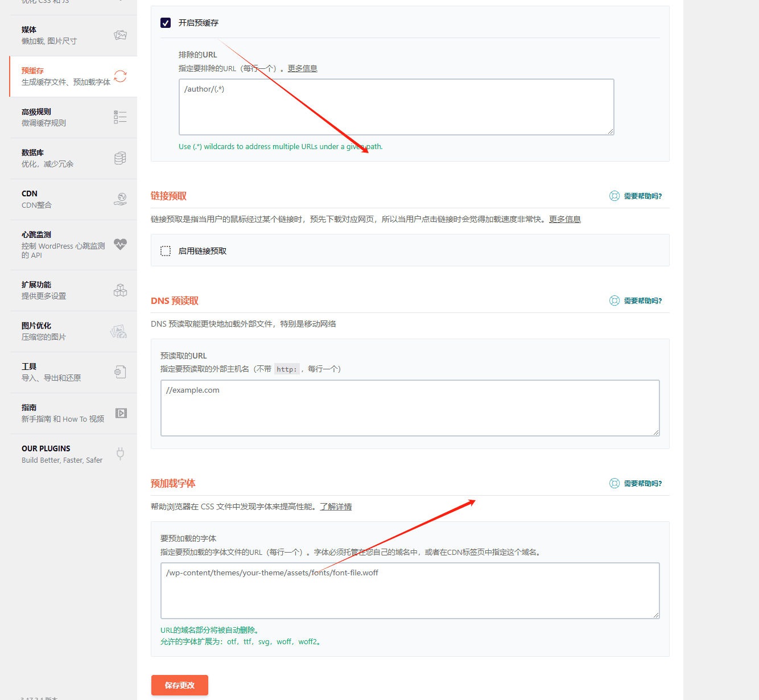Uncheck the 开启预缓存 checkbox
The height and width of the screenshot is (700, 759).
pos(166,23)
